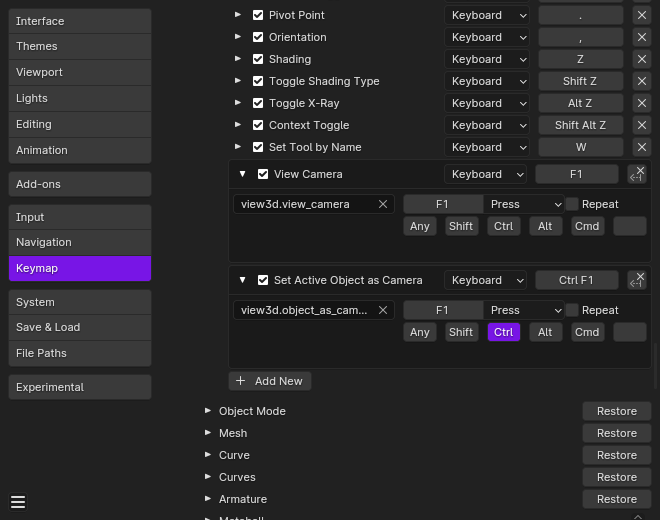Remove the Orientation keymap item
Viewport: 660px width, 520px height.
(641, 37)
